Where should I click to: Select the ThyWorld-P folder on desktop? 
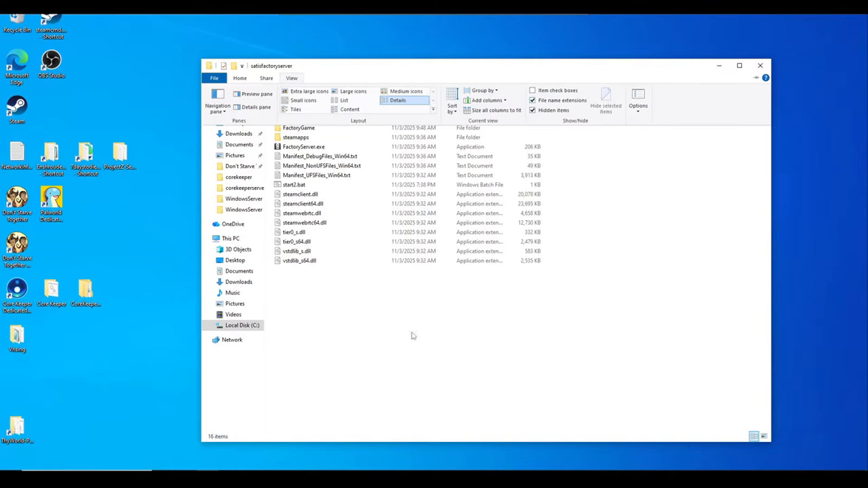click(x=17, y=429)
